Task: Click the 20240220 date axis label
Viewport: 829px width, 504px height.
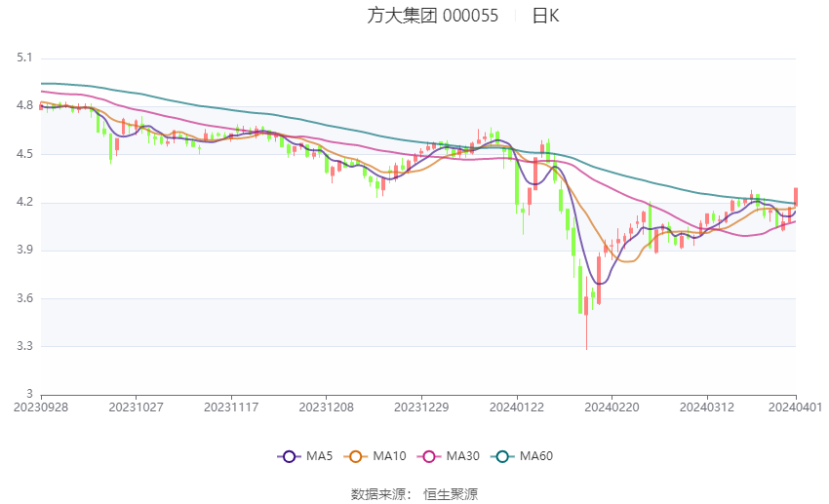Action: (x=612, y=407)
